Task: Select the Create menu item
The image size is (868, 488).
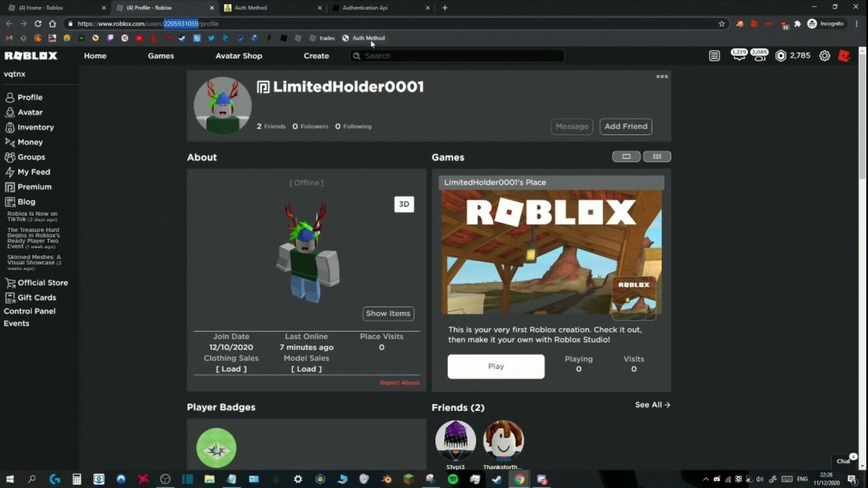Action: [x=316, y=56]
